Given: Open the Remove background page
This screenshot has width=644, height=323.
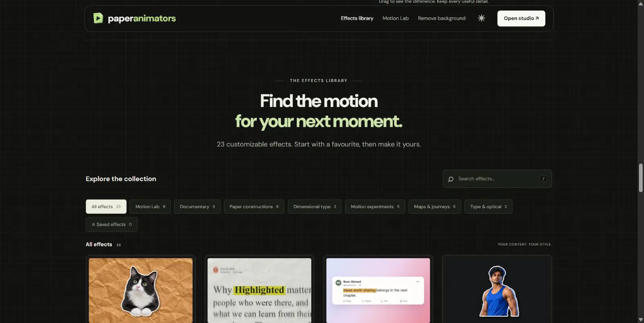Looking at the screenshot, I should coord(442,18).
